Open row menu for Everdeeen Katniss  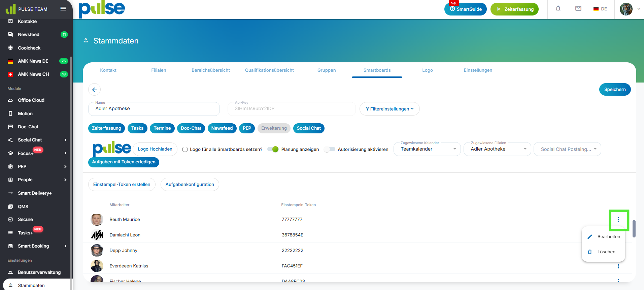[618, 266]
